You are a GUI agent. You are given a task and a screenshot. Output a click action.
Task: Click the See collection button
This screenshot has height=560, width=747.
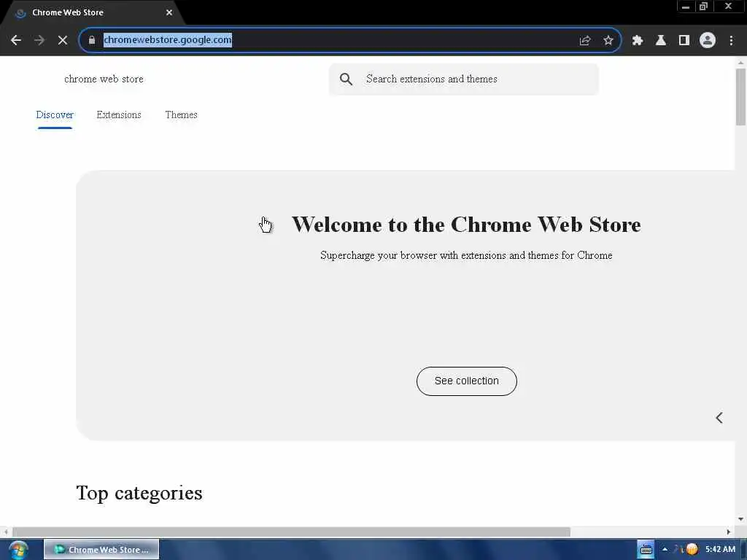click(466, 381)
